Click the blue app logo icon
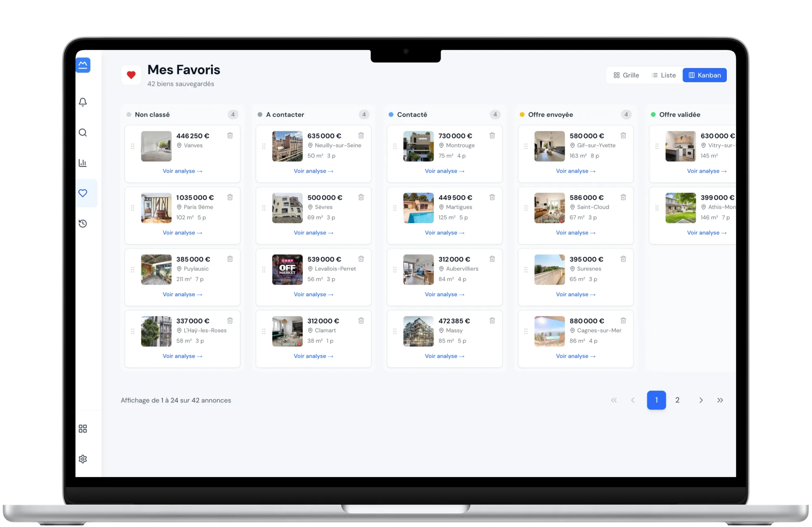This screenshot has width=812, height=527. tap(83, 65)
